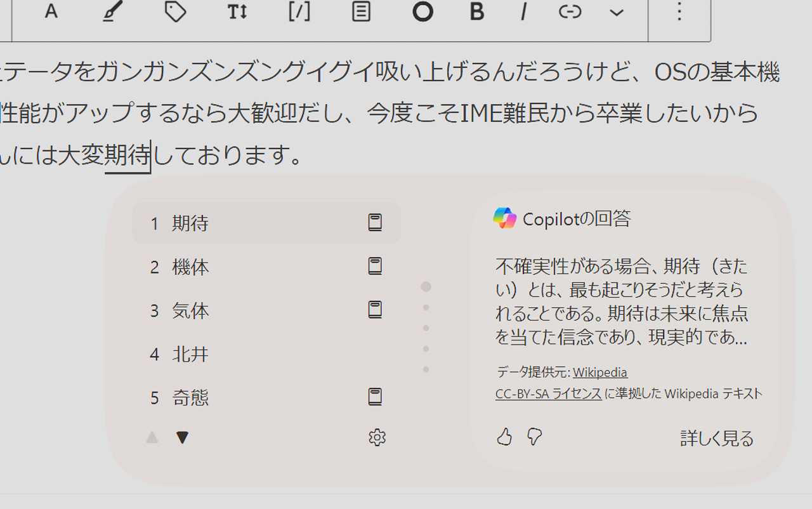This screenshot has width=812, height=509.
Task: Select candidate 4 北井
Action: [x=190, y=354]
